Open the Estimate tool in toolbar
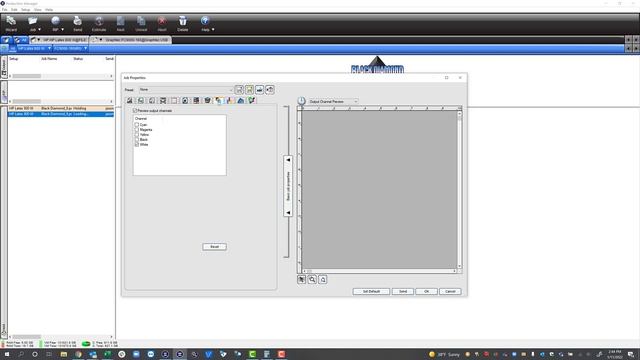Viewport: 640px width, 360px height. click(99, 23)
